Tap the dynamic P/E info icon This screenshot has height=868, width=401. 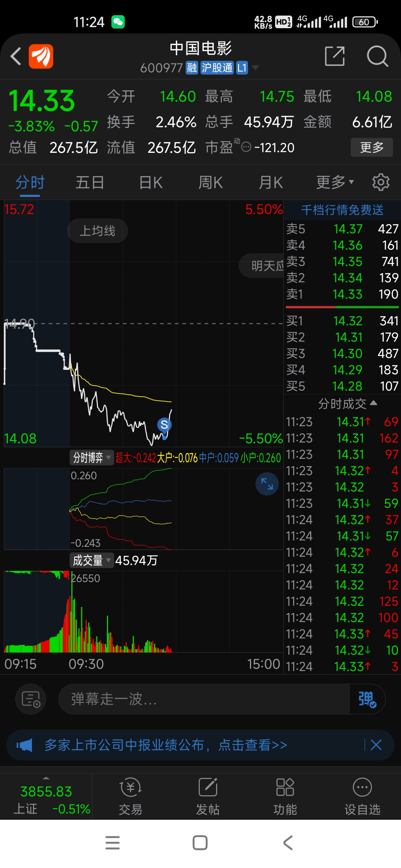tap(246, 147)
